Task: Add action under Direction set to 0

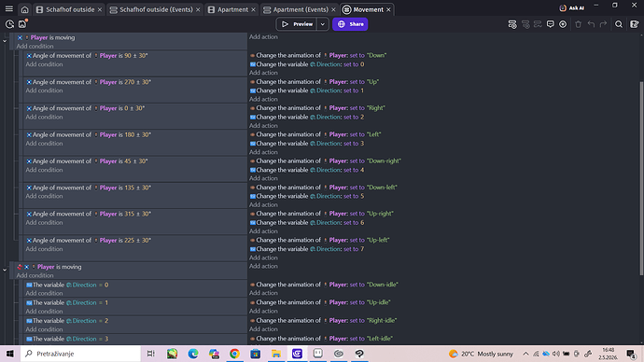Action: 263,73
